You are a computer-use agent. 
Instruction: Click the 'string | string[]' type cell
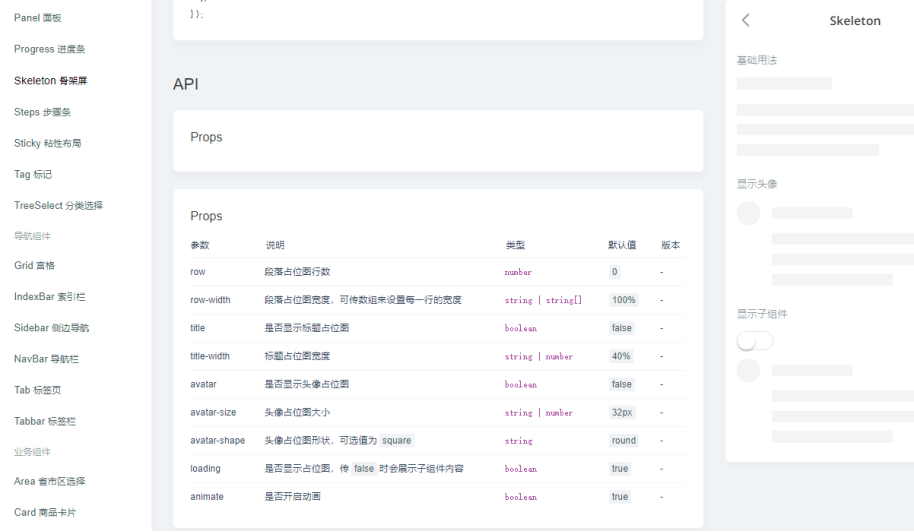[543, 300]
